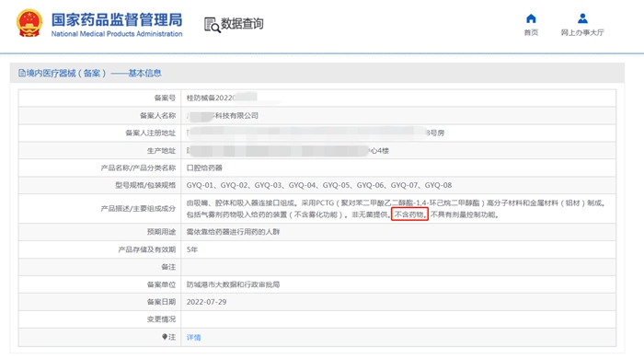Open the 网上办事大厅 user icon

582,18
